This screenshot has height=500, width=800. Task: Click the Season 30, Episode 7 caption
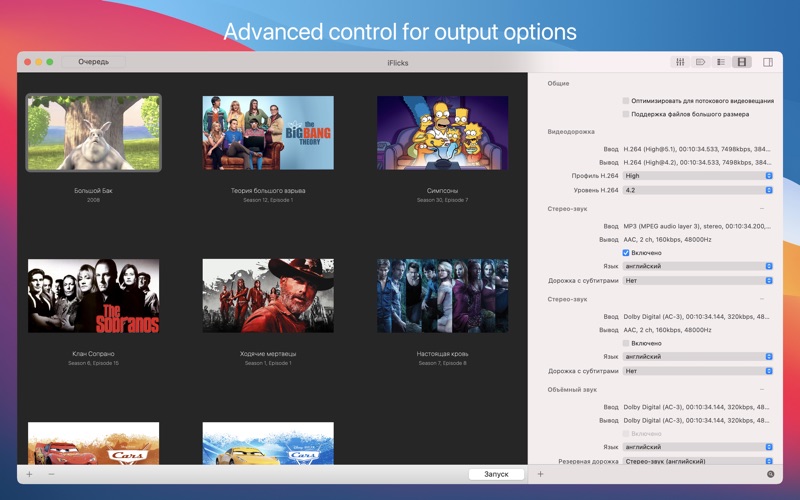click(442, 200)
